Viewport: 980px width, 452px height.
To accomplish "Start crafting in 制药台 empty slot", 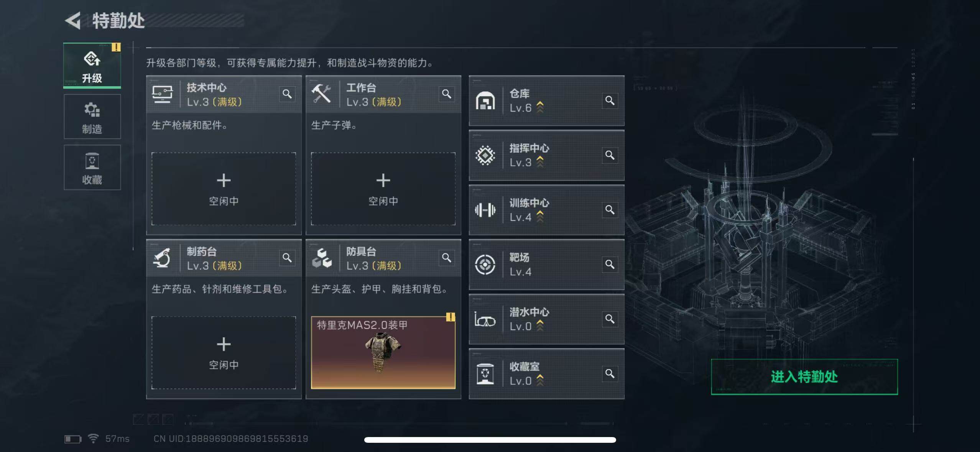I will click(224, 353).
